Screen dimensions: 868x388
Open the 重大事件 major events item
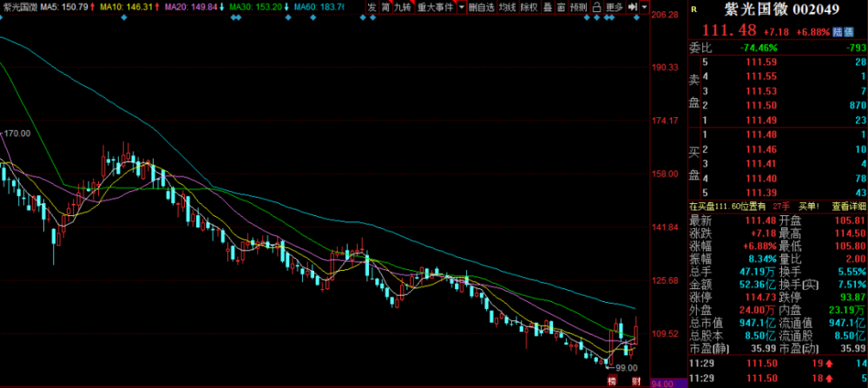click(436, 7)
